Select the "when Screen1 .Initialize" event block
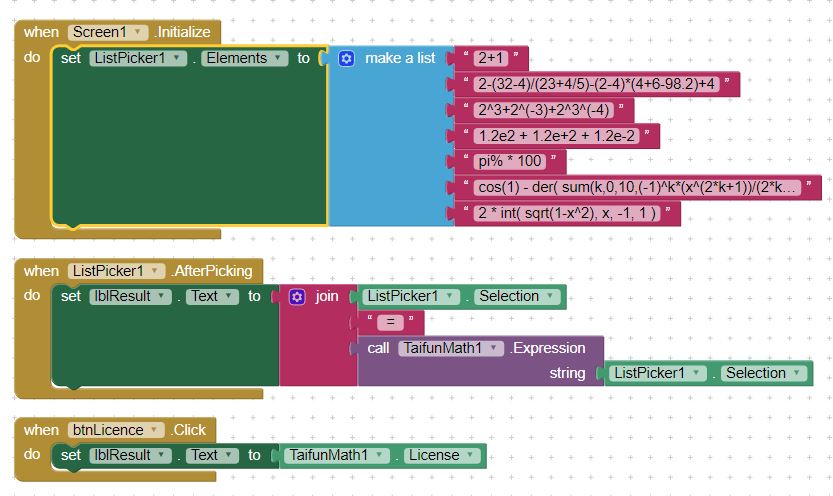833x496 pixels. point(43,33)
